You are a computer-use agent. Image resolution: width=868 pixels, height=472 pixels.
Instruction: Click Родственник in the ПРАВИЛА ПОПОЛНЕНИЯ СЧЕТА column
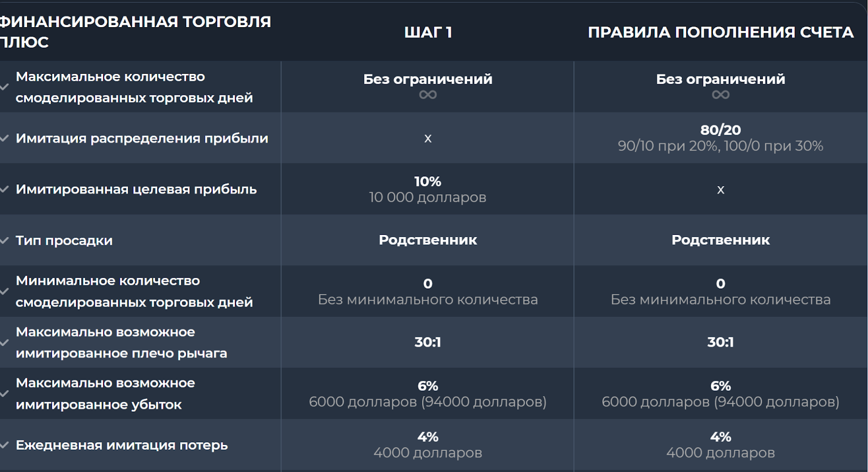(720, 240)
